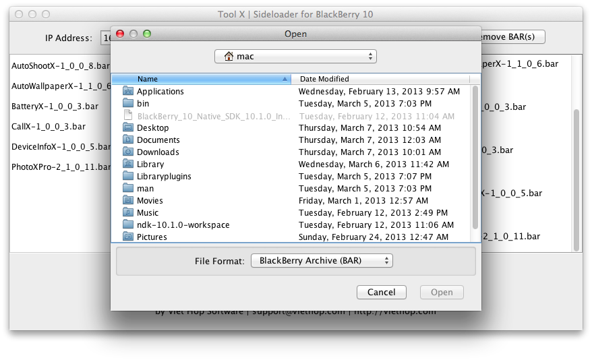
Task: Select BatteryX-1_0_0_3.bar in Tool X list
Action: click(55, 107)
